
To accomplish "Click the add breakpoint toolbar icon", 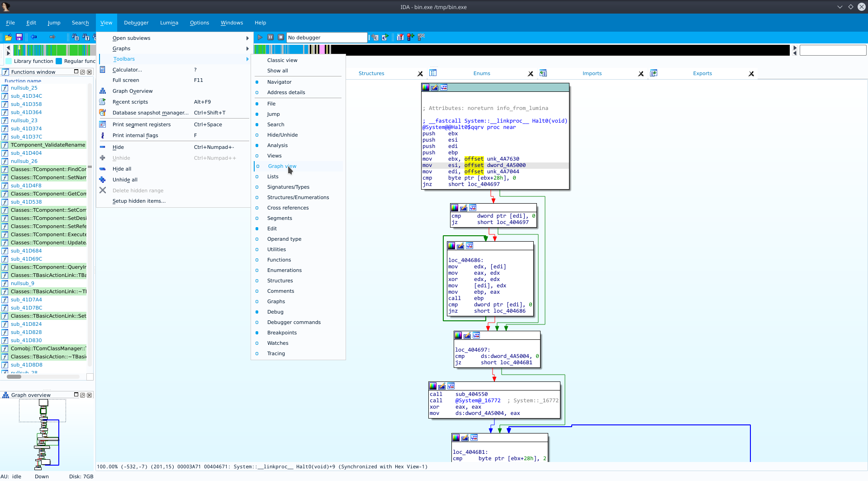I will point(411,37).
